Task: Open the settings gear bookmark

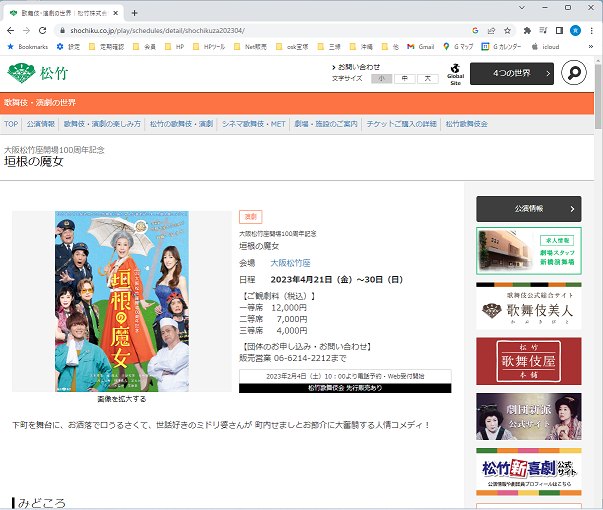Action: coord(68,47)
